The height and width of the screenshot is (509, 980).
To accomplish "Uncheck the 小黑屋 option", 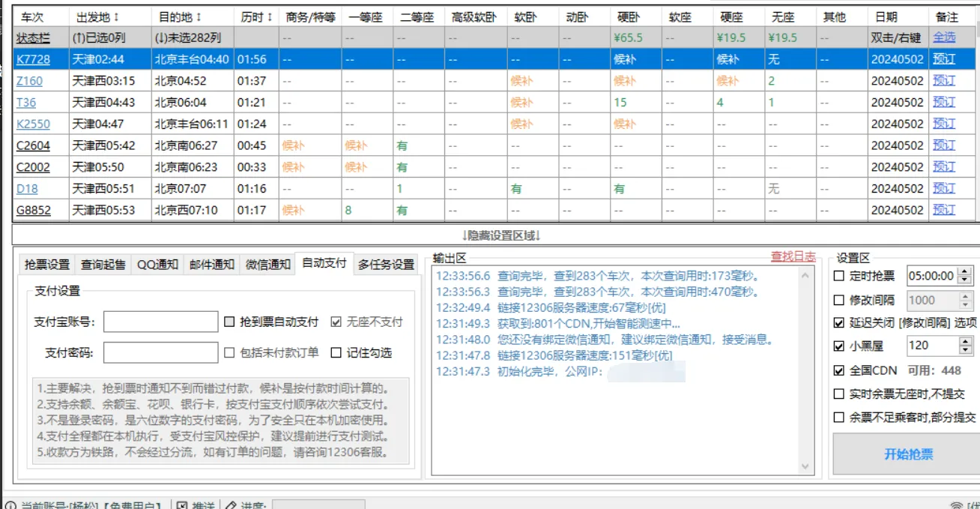I will point(840,346).
